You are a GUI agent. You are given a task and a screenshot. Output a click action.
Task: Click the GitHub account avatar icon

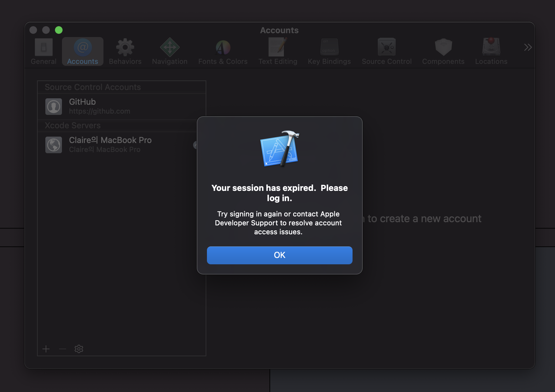54,107
